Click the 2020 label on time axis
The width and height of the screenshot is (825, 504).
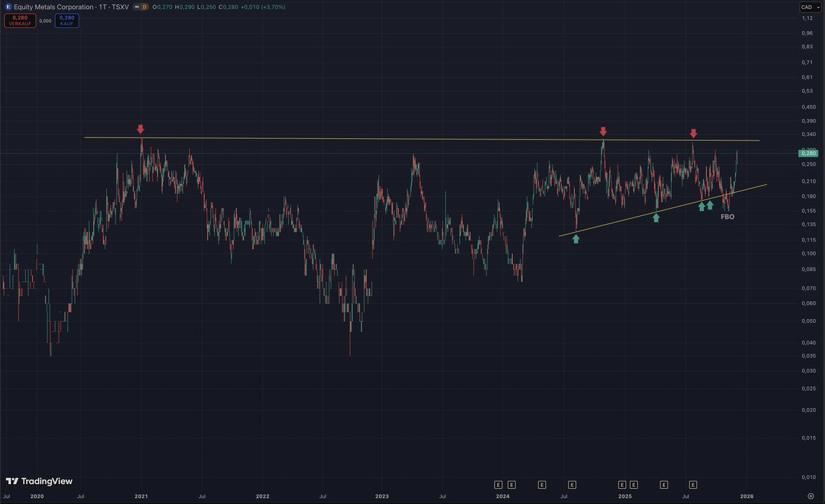37,496
